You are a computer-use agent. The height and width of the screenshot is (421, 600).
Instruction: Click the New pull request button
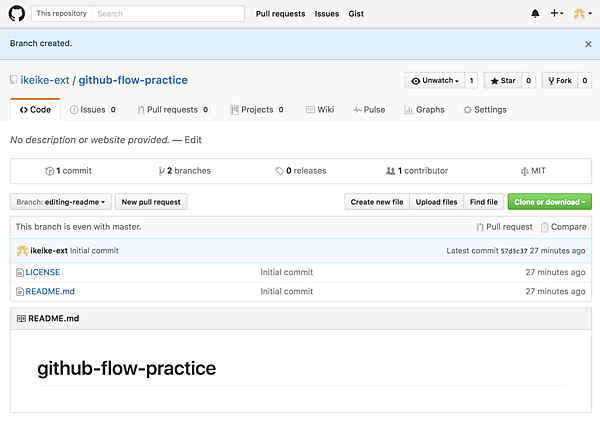(x=151, y=202)
